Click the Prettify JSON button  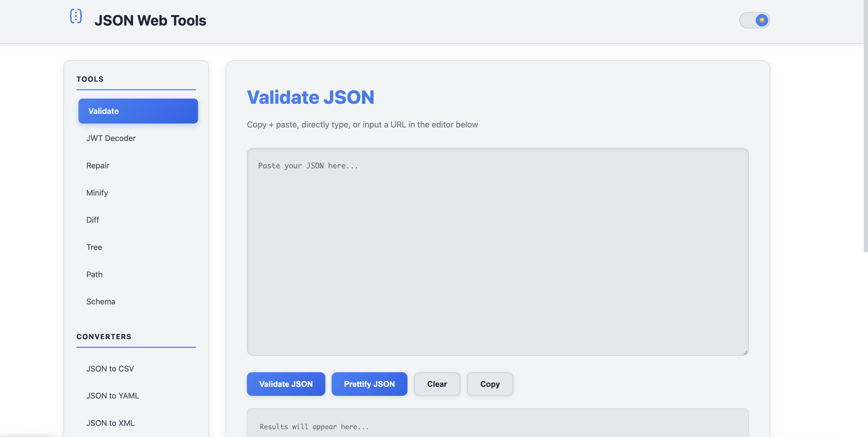(x=369, y=384)
